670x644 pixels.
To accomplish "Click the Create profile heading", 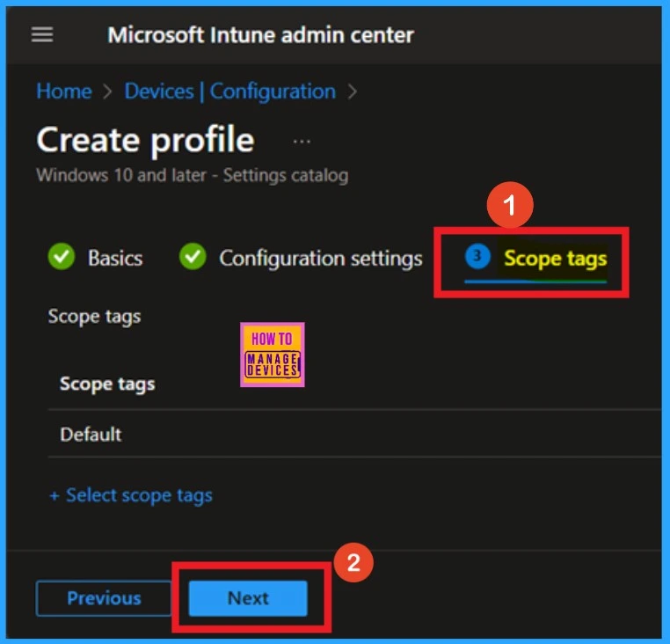I will [x=145, y=141].
